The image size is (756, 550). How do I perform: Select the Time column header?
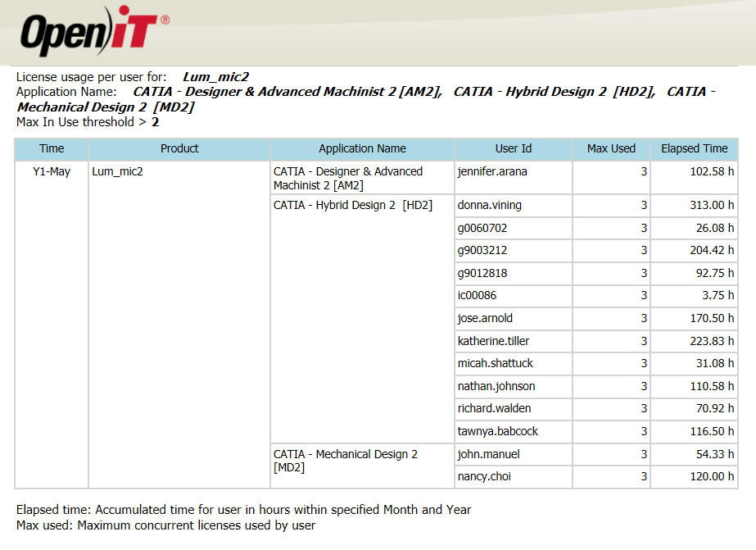(52, 149)
